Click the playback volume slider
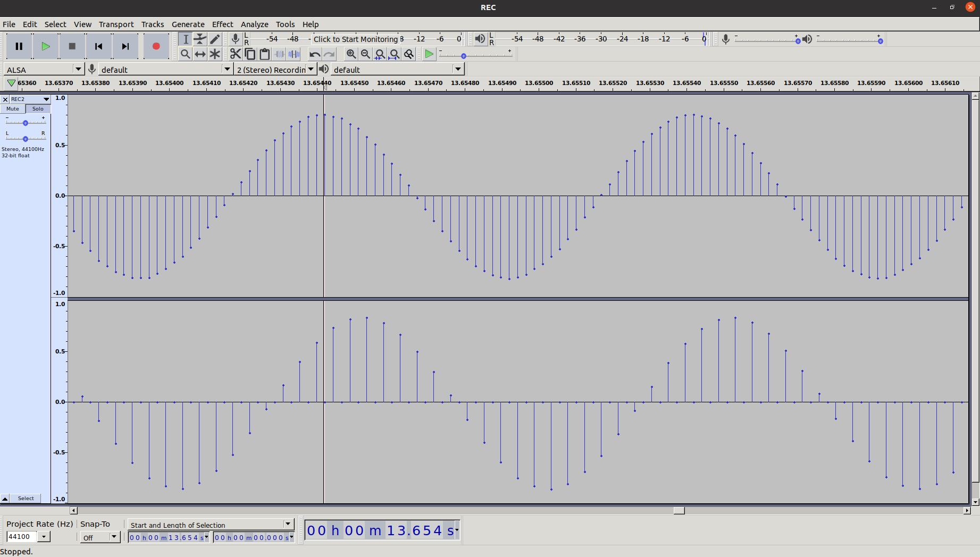This screenshot has width=980, height=557. point(849,40)
